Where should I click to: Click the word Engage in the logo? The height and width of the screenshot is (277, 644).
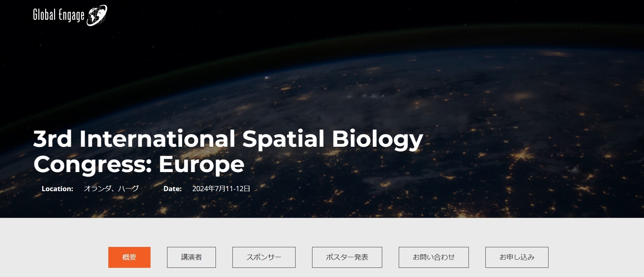72,16
